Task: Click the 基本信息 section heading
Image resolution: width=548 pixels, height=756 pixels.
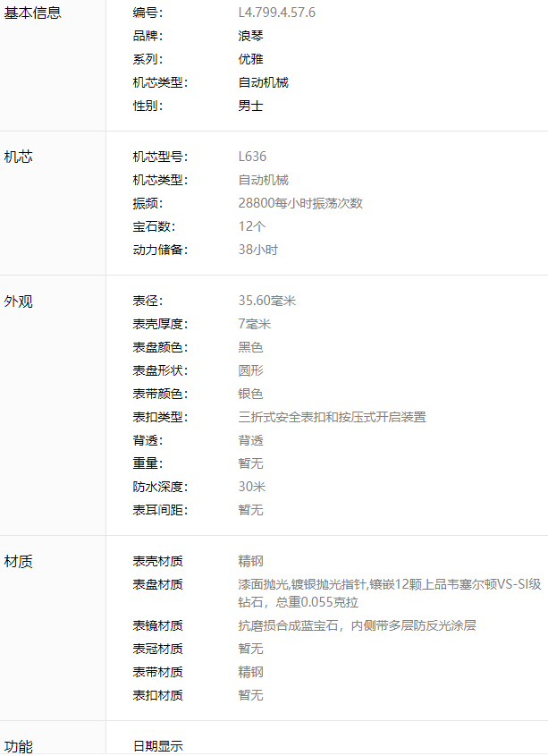Action: pyautogui.click(x=33, y=13)
